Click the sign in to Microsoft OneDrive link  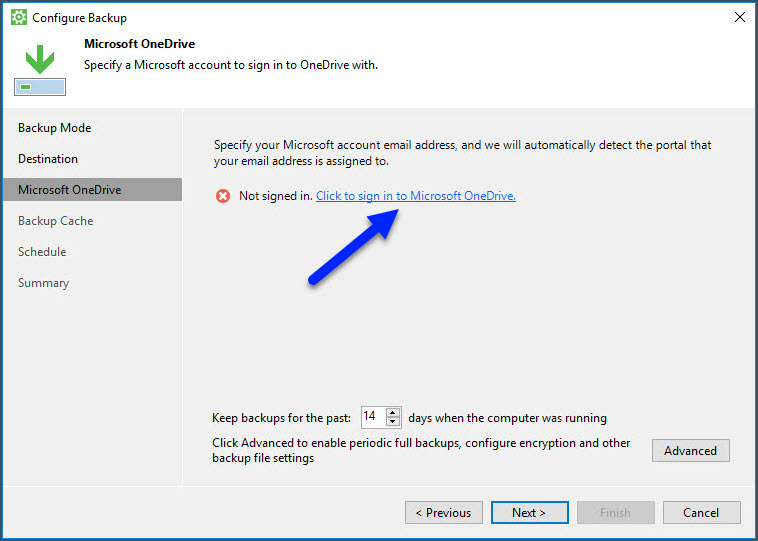click(415, 196)
